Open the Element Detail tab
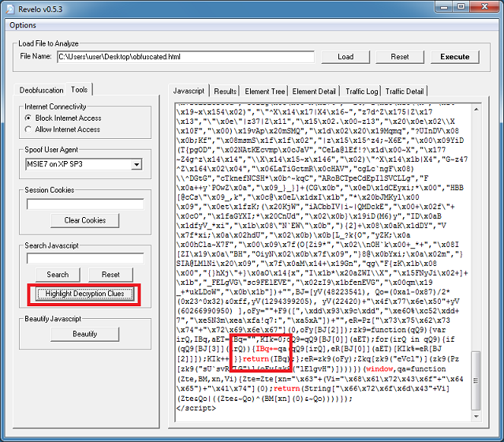504x442 pixels. [x=315, y=92]
